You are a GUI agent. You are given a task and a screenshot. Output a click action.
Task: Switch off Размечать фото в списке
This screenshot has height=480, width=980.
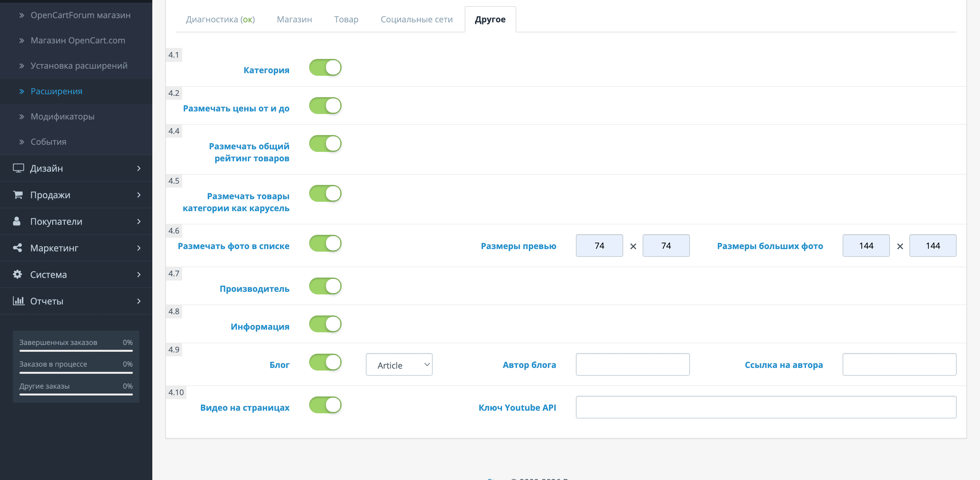pyautogui.click(x=325, y=244)
